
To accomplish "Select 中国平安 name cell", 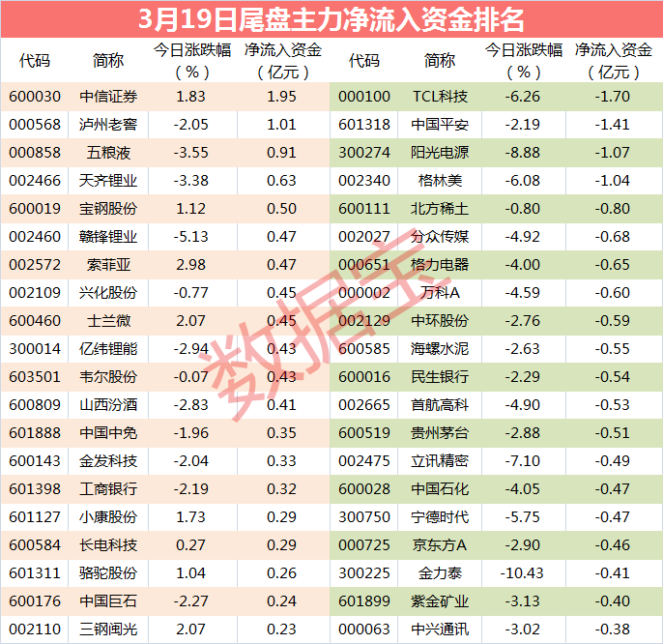I will click(x=440, y=125).
